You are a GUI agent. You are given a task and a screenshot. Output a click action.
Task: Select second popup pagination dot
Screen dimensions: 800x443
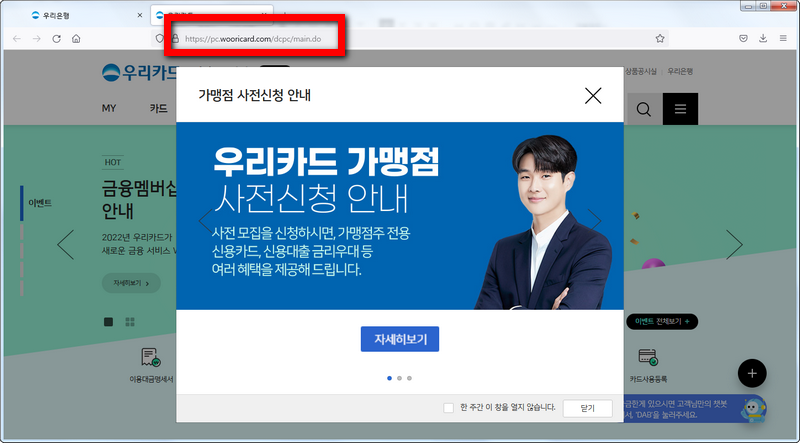(399, 378)
